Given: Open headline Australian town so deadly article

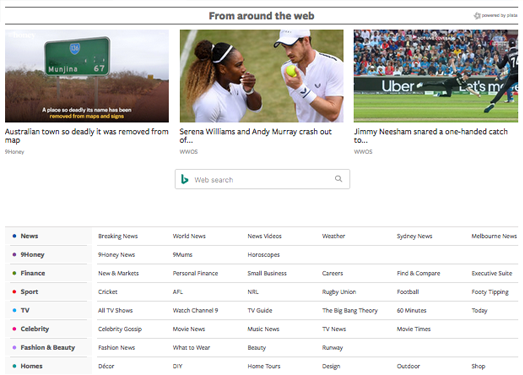Looking at the screenshot, I should click(87, 136).
